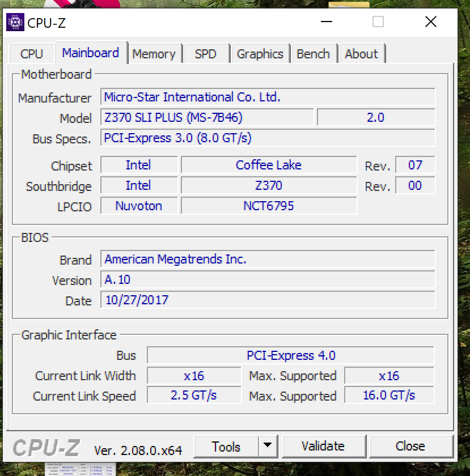Click the Southbridge vendor Intel field
Viewport: 470px width, 476px height.
(x=139, y=185)
